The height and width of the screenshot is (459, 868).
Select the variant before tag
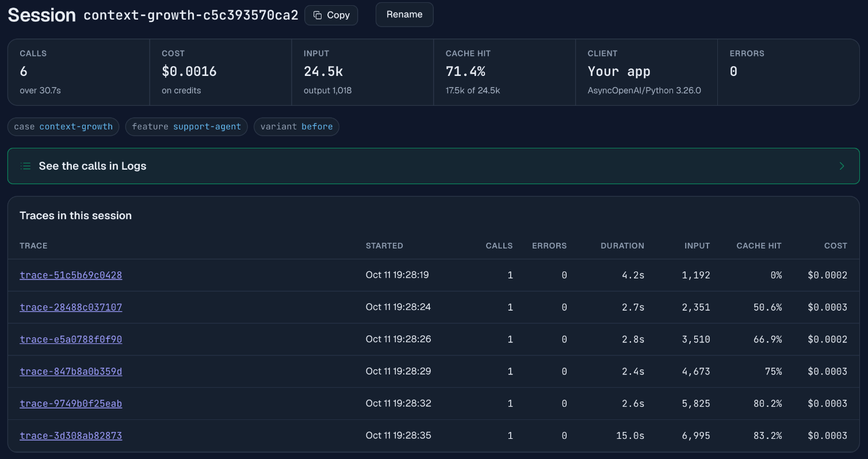pos(296,127)
